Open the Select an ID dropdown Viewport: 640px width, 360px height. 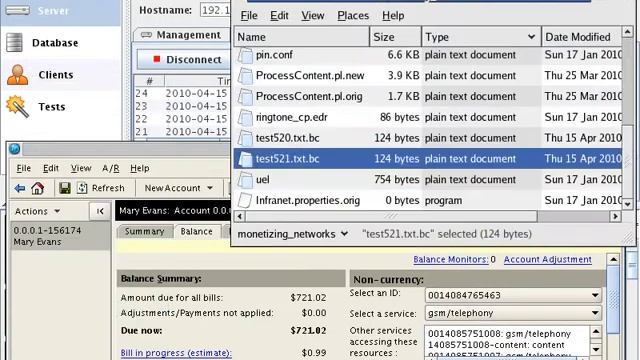[x=513, y=295]
